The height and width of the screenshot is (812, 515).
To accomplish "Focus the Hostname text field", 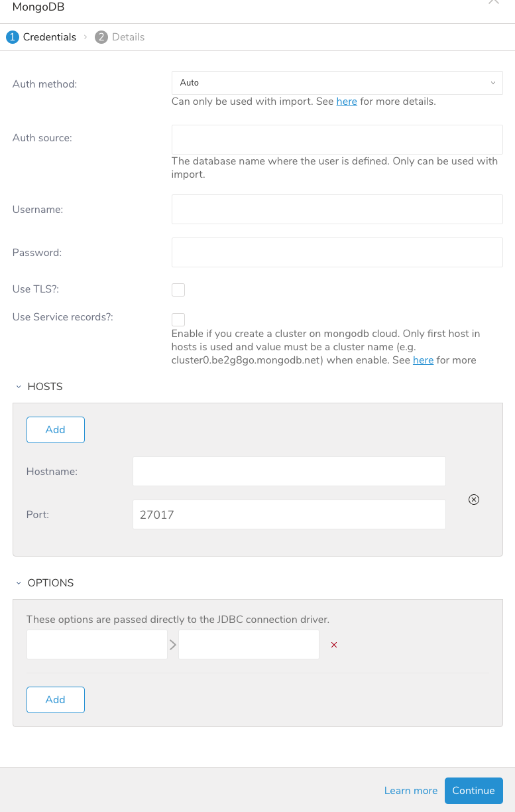I will [x=289, y=471].
